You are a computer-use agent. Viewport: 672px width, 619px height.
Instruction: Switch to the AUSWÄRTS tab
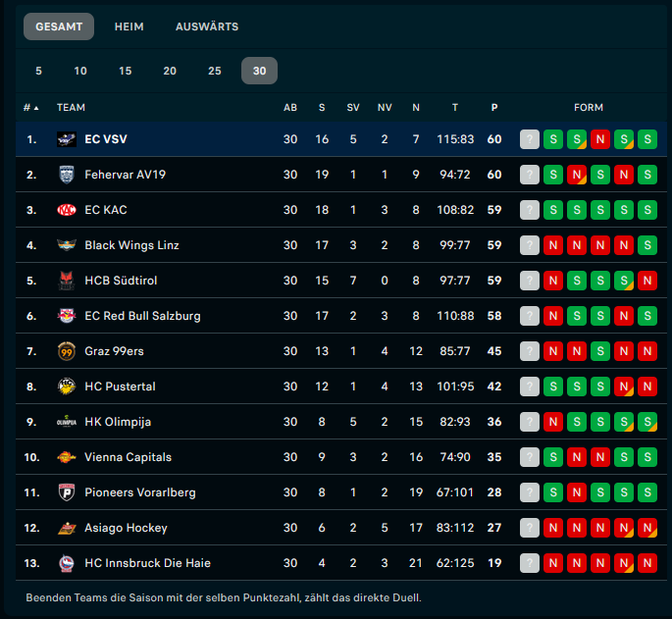[206, 26]
